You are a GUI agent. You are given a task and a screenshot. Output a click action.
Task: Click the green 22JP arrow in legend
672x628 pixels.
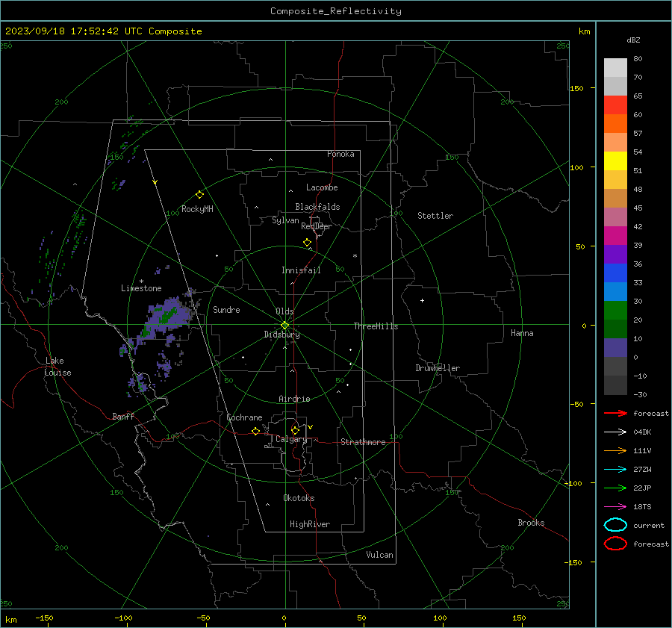click(615, 488)
